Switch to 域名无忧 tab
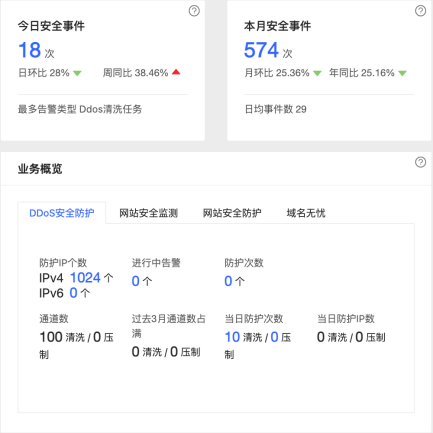433x433 pixels. click(306, 213)
